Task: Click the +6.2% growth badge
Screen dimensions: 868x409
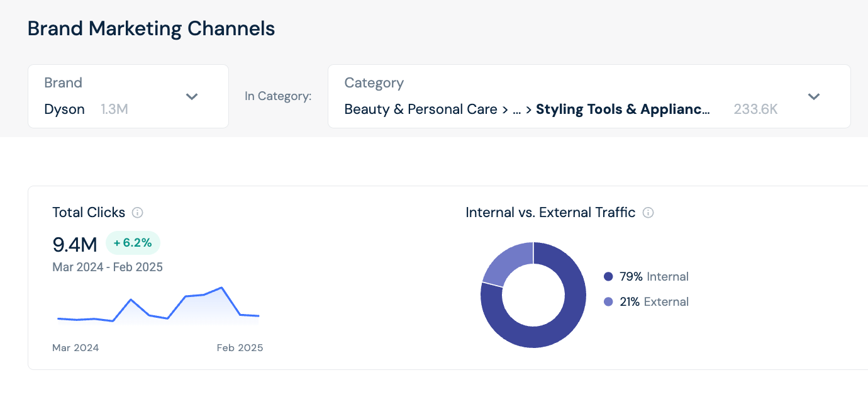Action: [x=133, y=242]
